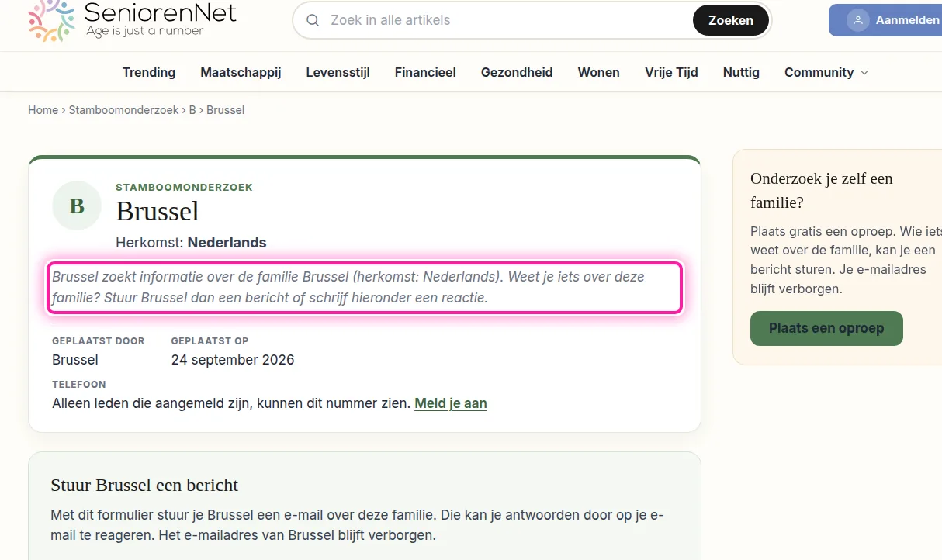Click the SeniorenNet logo
Screen dimensions: 942x560
(x=132, y=21)
